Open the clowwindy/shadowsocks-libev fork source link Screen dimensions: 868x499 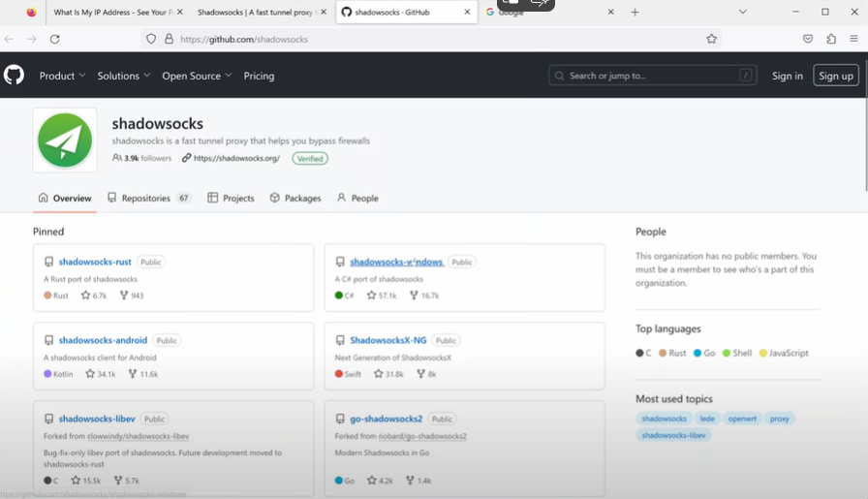click(x=138, y=436)
